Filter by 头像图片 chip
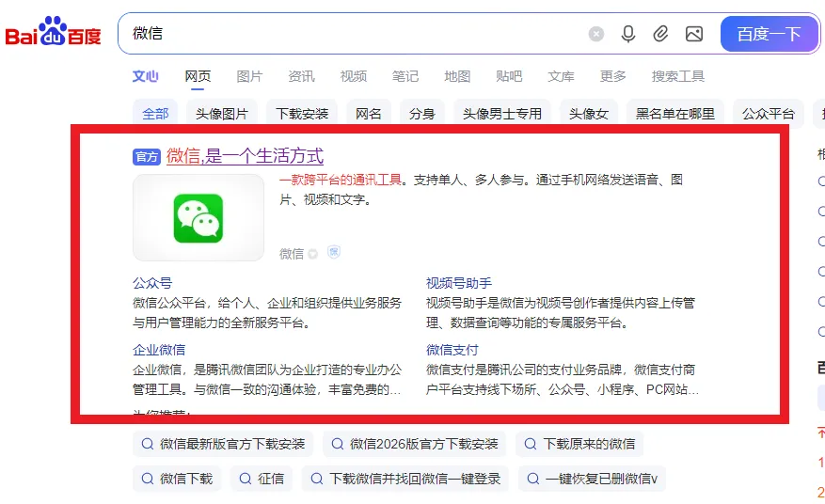 click(221, 114)
